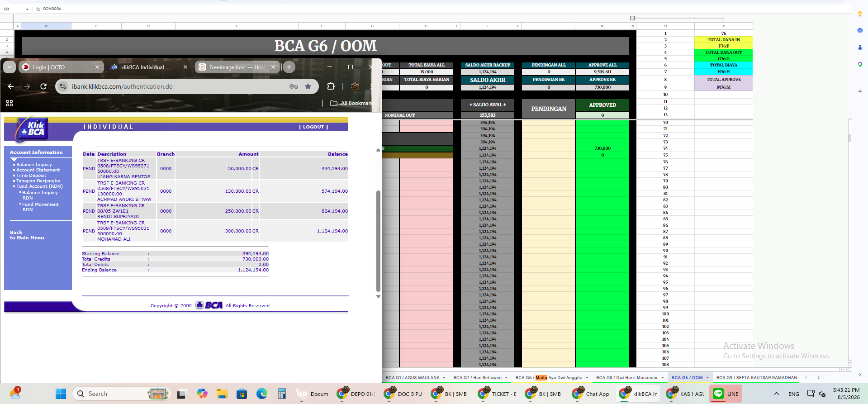Open Task View on the taskbar
This screenshot has width=868, height=404.
[x=181, y=394]
